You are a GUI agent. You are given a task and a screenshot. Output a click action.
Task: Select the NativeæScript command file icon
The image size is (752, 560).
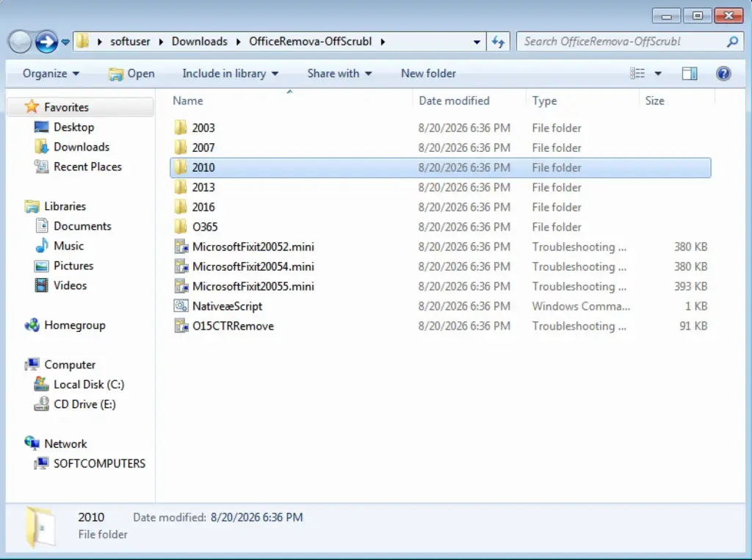click(181, 306)
